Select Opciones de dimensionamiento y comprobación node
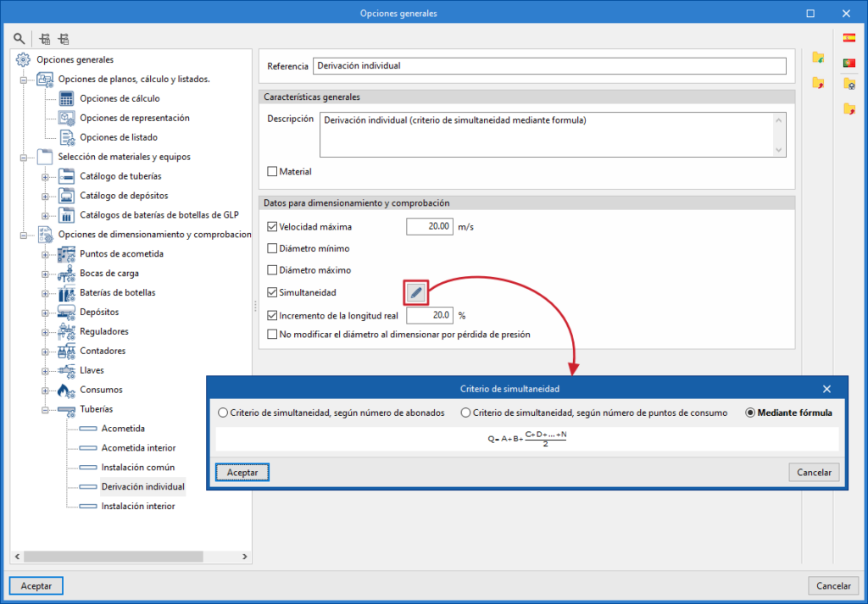The height and width of the screenshot is (604, 868). 154,235
